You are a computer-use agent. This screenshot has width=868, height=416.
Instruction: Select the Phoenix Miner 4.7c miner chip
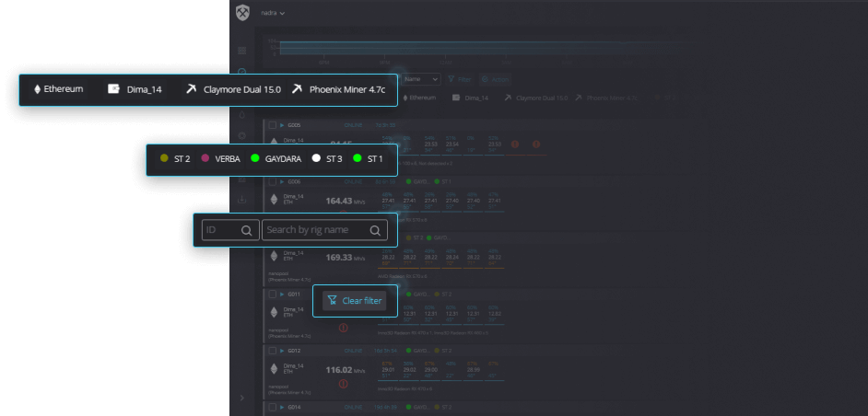pyautogui.click(x=338, y=89)
